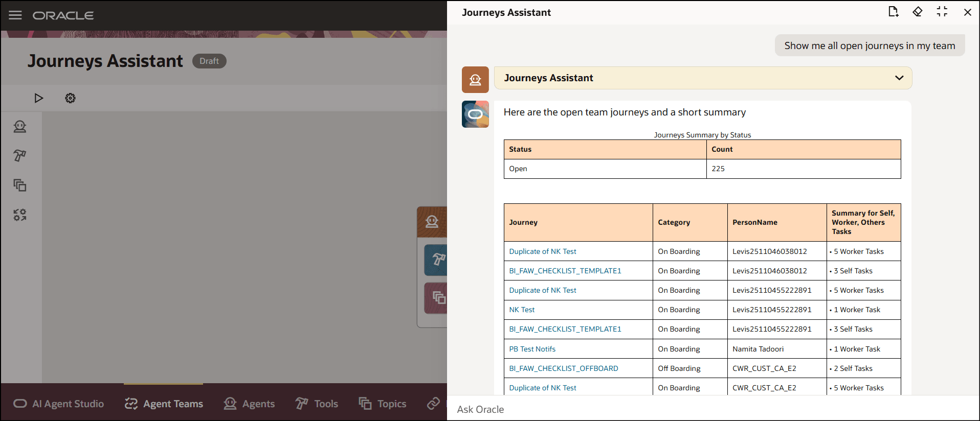Expand the Journeys Assistant details chevron
This screenshot has width=980, height=421.
pos(899,78)
